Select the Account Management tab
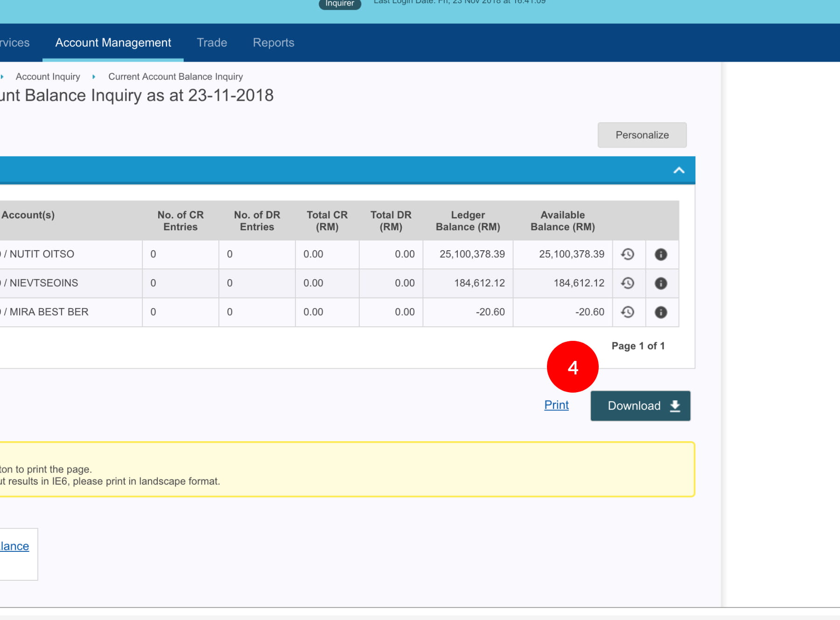The width and height of the screenshot is (840, 620). coord(113,42)
